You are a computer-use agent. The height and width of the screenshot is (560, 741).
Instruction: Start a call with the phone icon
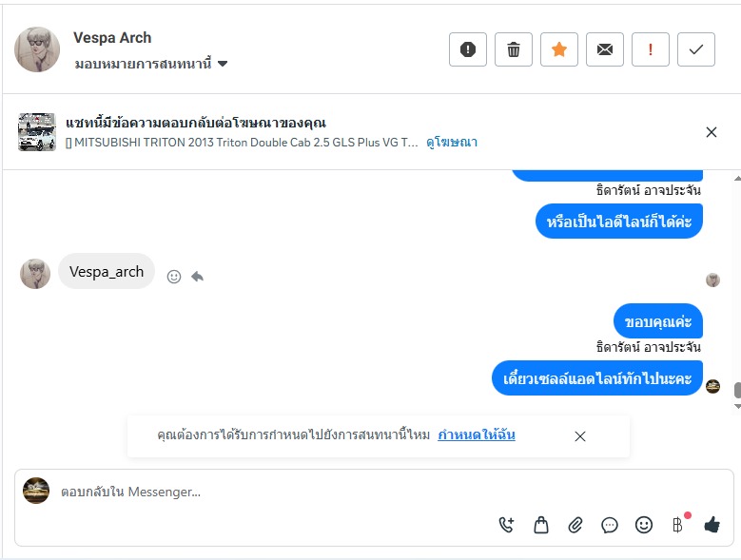click(x=506, y=524)
